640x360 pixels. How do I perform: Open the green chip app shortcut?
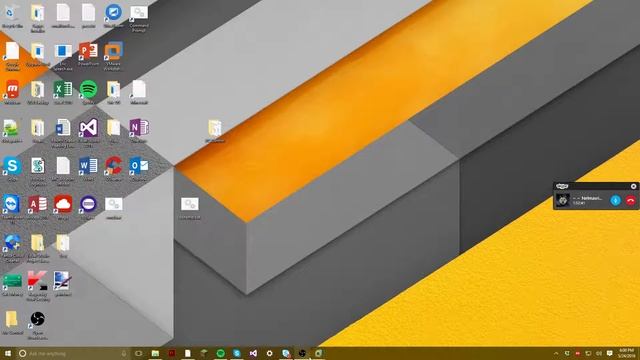pyautogui.click(x=12, y=284)
